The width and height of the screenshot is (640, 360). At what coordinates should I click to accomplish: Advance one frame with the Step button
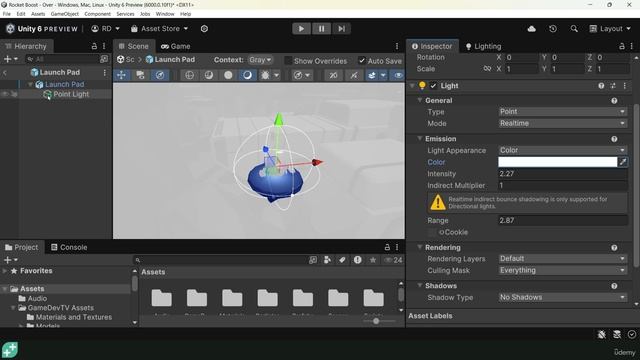coord(341,29)
